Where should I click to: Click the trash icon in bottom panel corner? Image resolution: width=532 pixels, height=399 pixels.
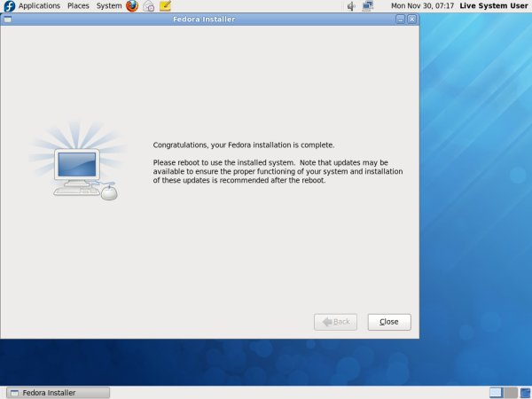pos(525,393)
